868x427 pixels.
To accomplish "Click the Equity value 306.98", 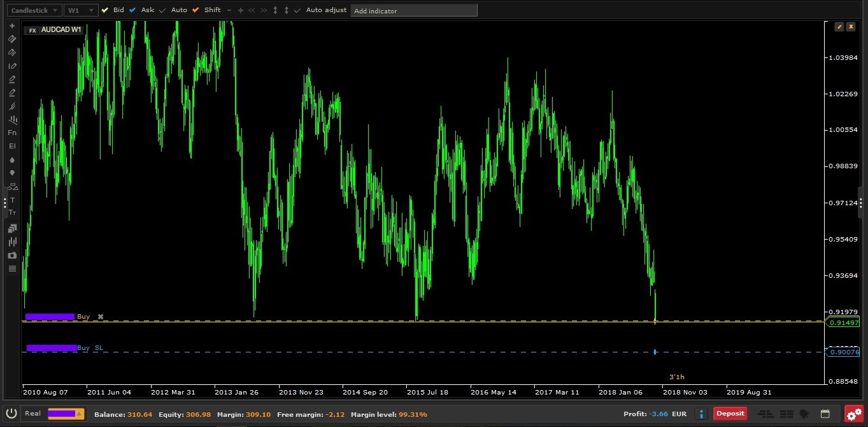I will (198, 414).
